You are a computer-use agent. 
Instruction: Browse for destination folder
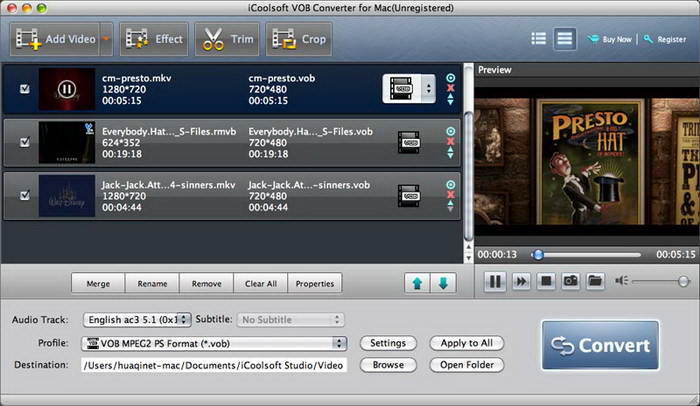tap(388, 365)
